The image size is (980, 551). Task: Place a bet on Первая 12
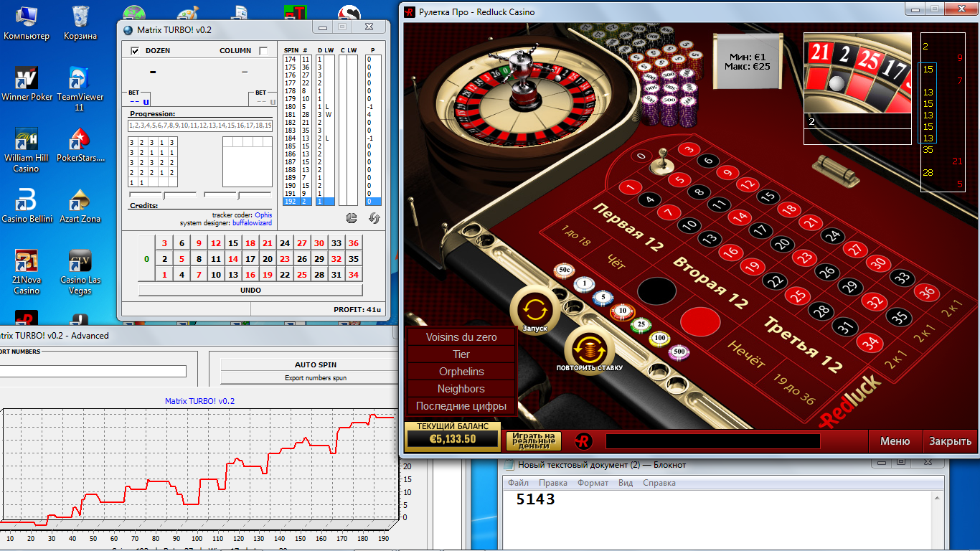[x=628, y=227]
